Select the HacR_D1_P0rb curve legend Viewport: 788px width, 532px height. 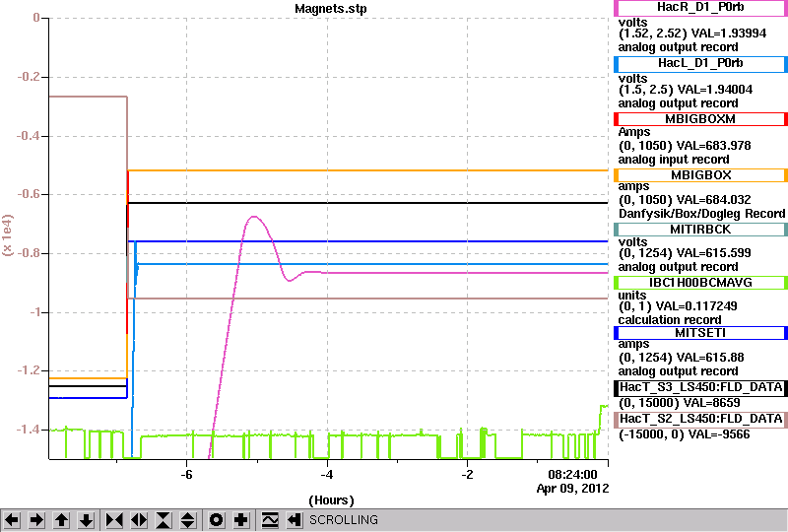coord(700,8)
